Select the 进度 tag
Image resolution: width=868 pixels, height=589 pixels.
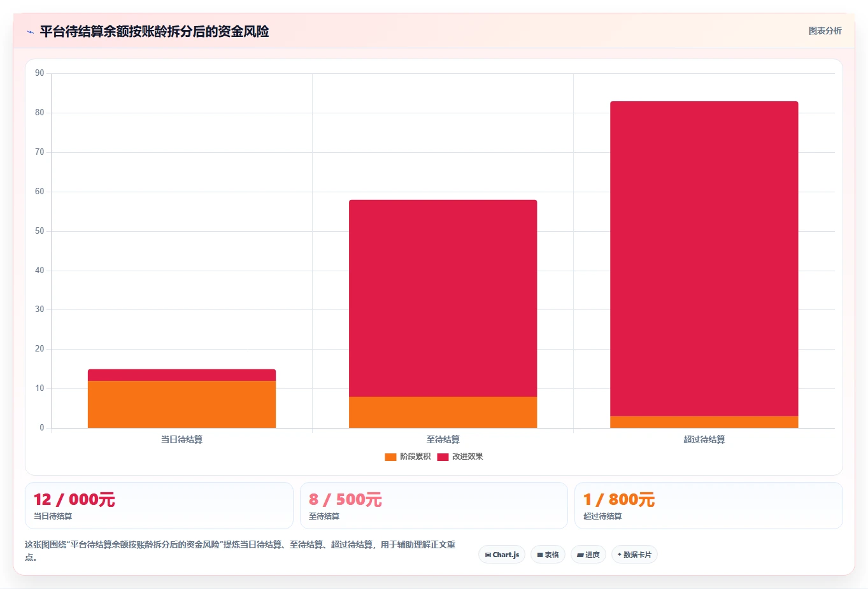click(x=588, y=555)
